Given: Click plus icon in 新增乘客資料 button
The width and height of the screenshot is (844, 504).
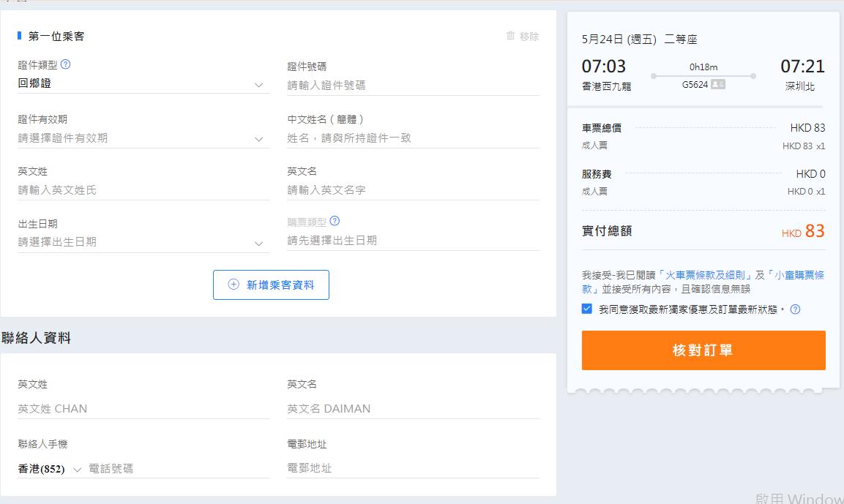Looking at the screenshot, I should click(234, 285).
